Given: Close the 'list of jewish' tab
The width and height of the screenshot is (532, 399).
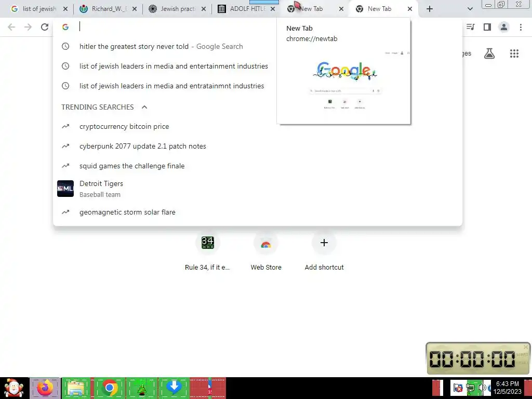Looking at the screenshot, I should 65,9.
